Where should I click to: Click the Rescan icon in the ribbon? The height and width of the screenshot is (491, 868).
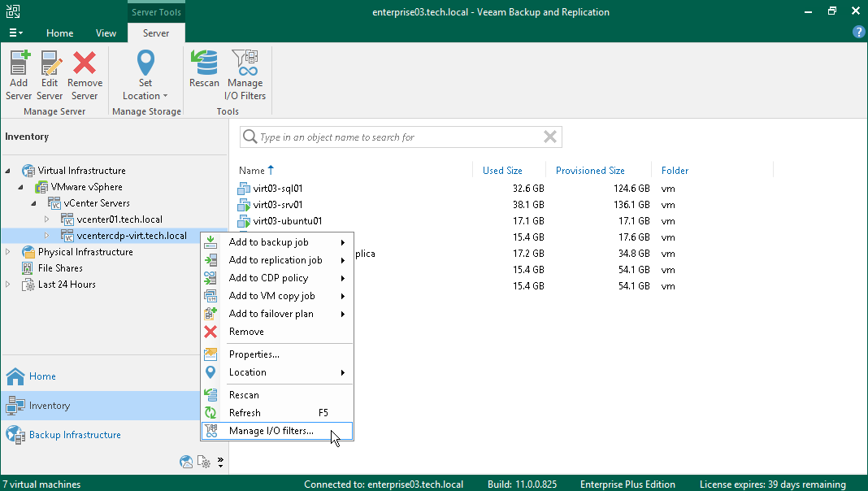(x=204, y=69)
